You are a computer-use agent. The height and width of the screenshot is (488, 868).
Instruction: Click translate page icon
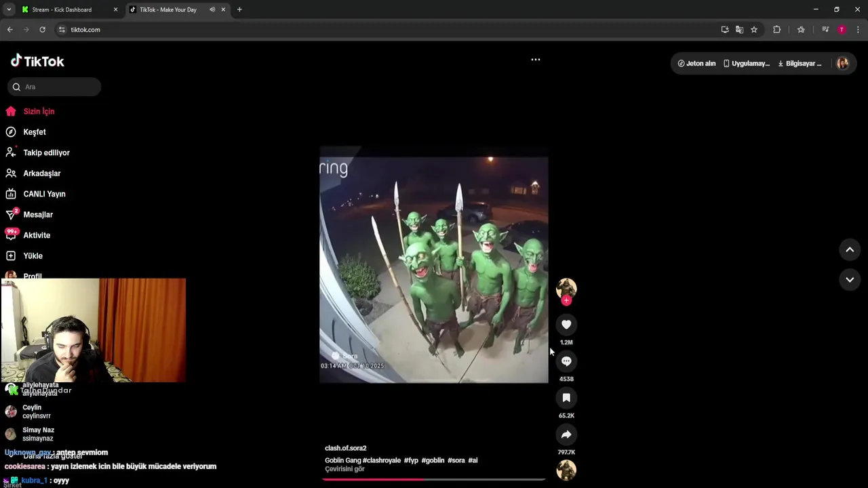pyautogui.click(x=739, y=30)
